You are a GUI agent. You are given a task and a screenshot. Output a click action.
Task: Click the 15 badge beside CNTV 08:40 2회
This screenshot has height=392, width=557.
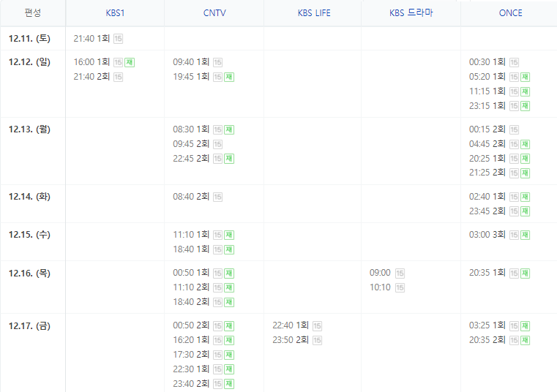[218, 197]
